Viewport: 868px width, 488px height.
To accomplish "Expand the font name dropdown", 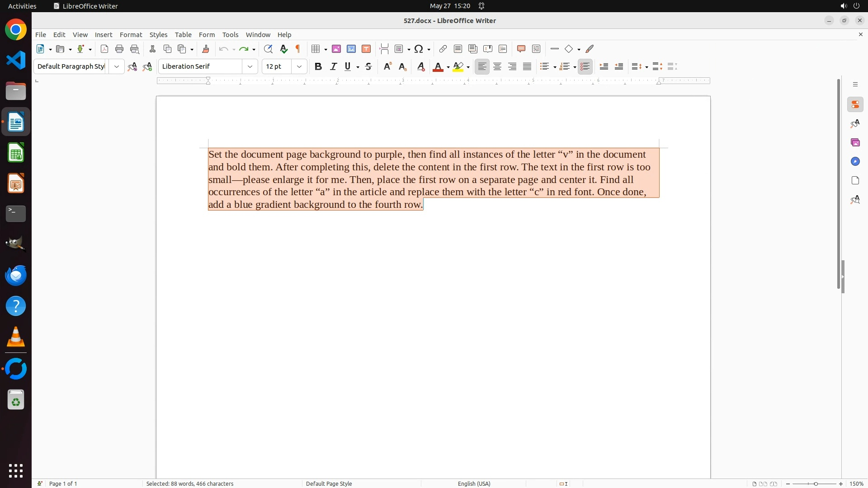I will click(250, 66).
